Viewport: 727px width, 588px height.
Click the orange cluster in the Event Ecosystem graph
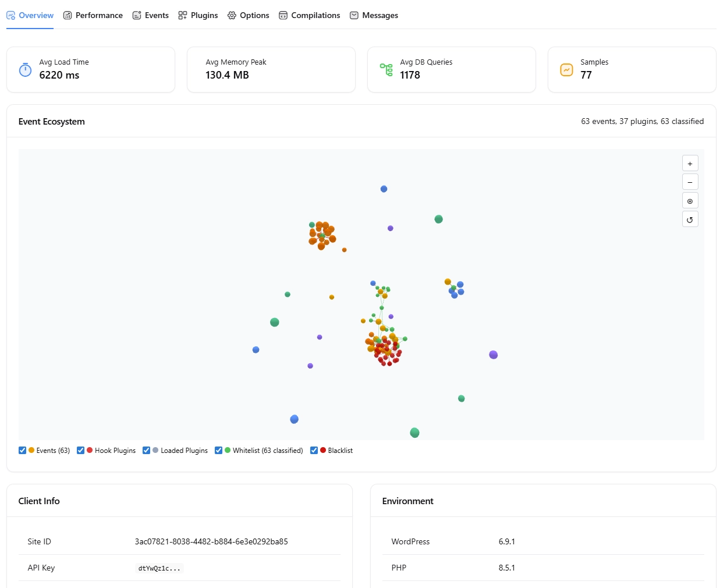click(x=322, y=235)
